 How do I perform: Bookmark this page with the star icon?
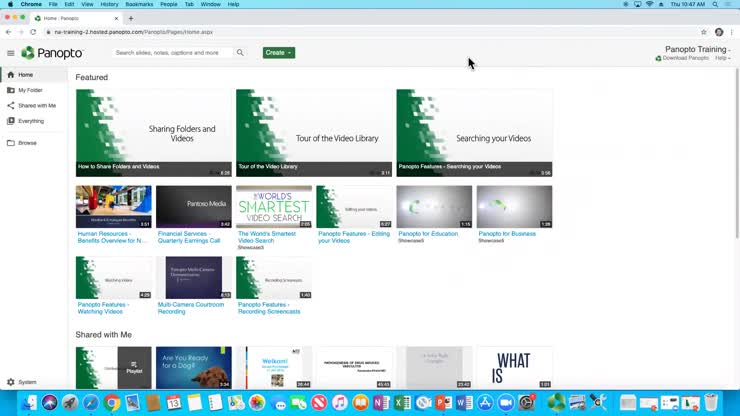704,32
